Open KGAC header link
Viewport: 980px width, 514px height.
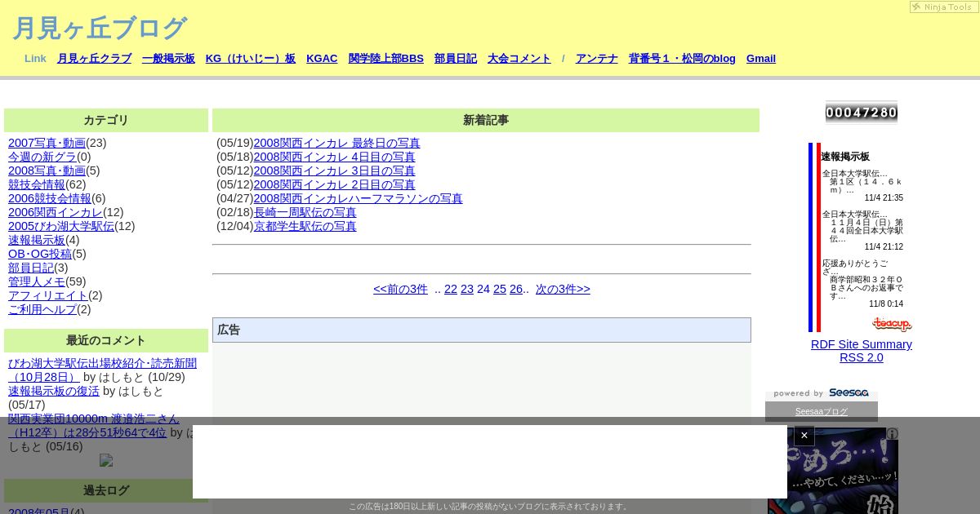(322, 59)
